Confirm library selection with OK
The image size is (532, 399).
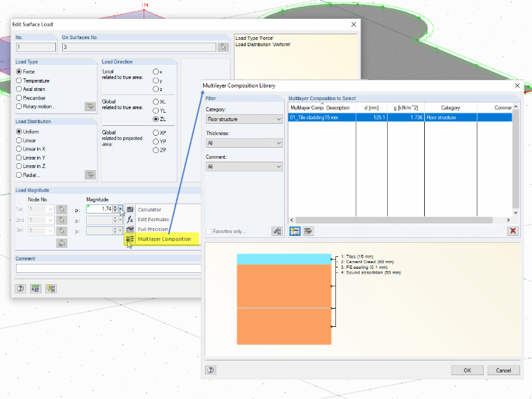467,370
